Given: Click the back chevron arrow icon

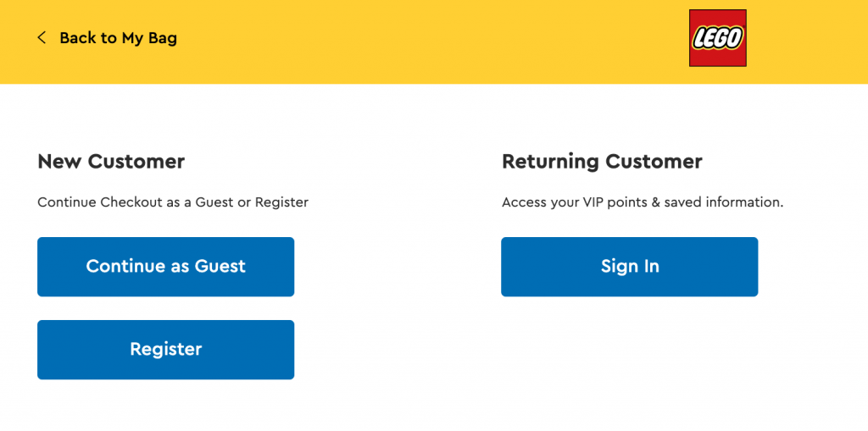Looking at the screenshot, I should [x=42, y=38].
